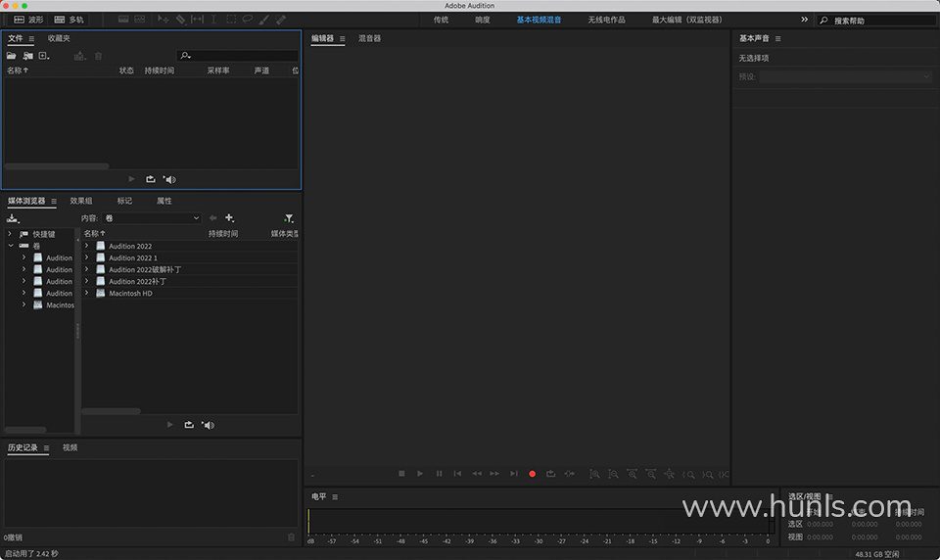The image size is (940, 560).
Task: Open the Media Browser (媒体浏览器) panel menu
Action: (x=54, y=202)
